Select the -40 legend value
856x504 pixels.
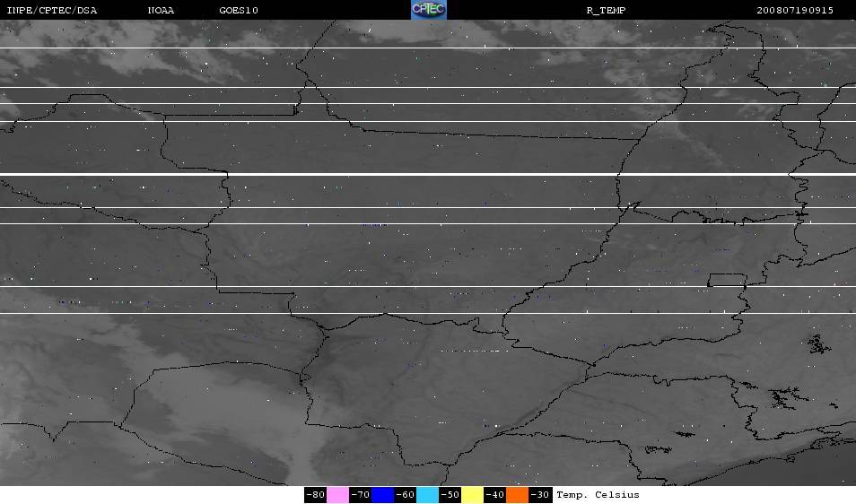494,495
